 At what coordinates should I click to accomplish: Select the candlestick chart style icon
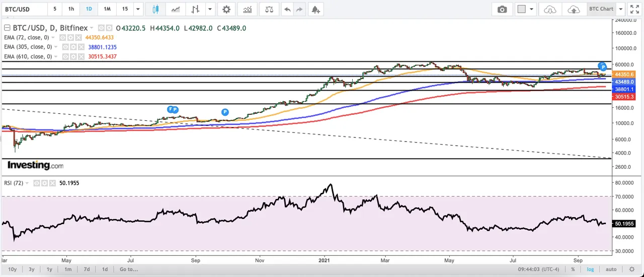pyautogui.click(x=155, y=9)
